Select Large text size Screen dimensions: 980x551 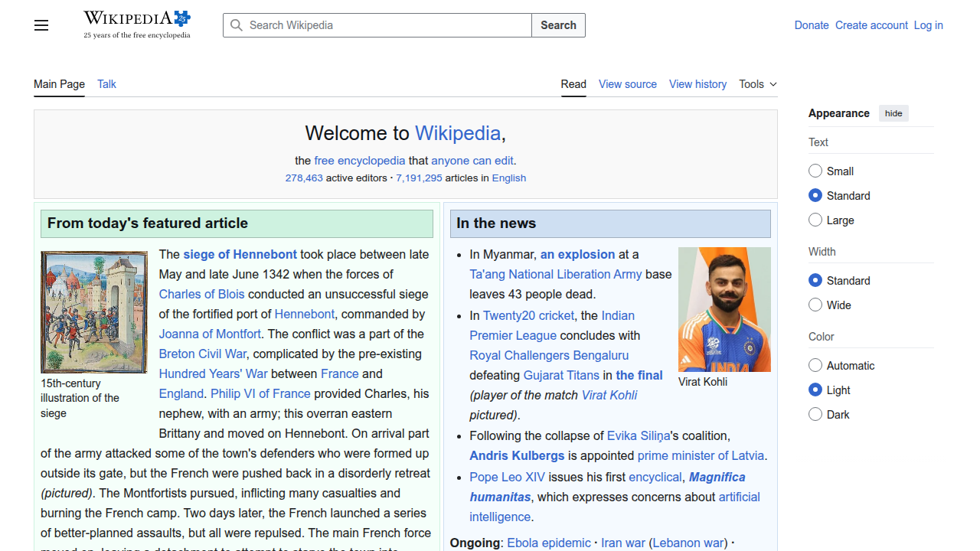pos(815,220)
